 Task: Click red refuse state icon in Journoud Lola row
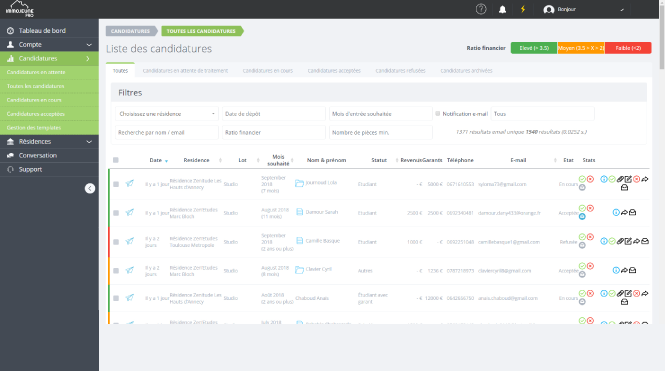(590, 179)
